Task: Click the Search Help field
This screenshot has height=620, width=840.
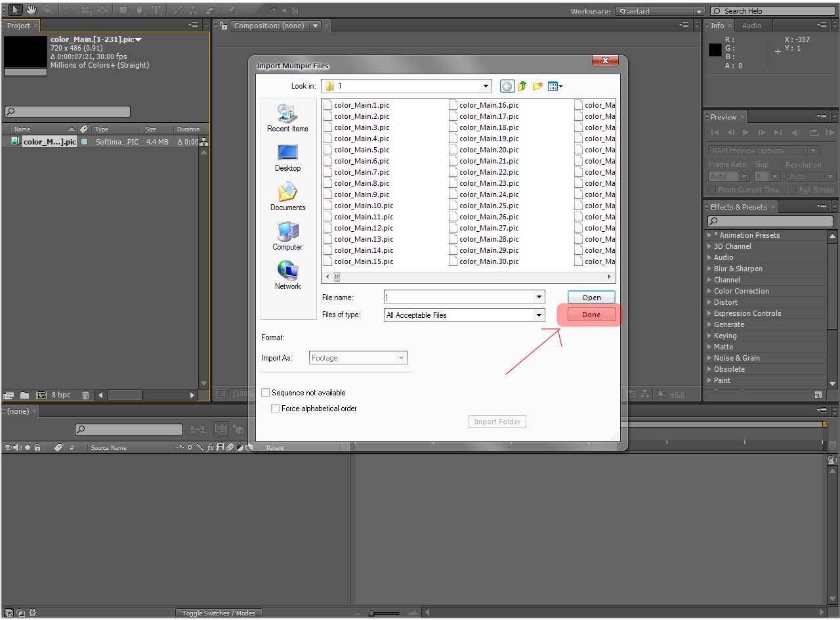Action: pyautogui.click(x=773, y=11)
